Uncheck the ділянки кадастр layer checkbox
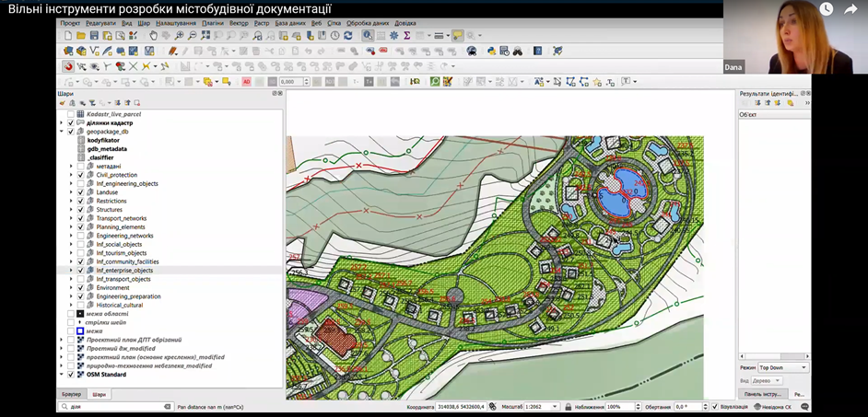The height and width of the screenshot is (417, 868). pos(70,122)
